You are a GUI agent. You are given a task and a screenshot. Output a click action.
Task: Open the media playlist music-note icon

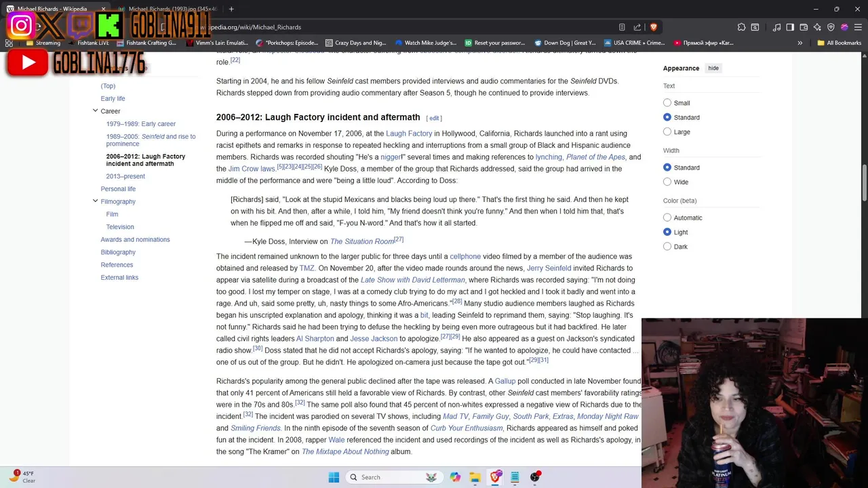pos(777,27)
